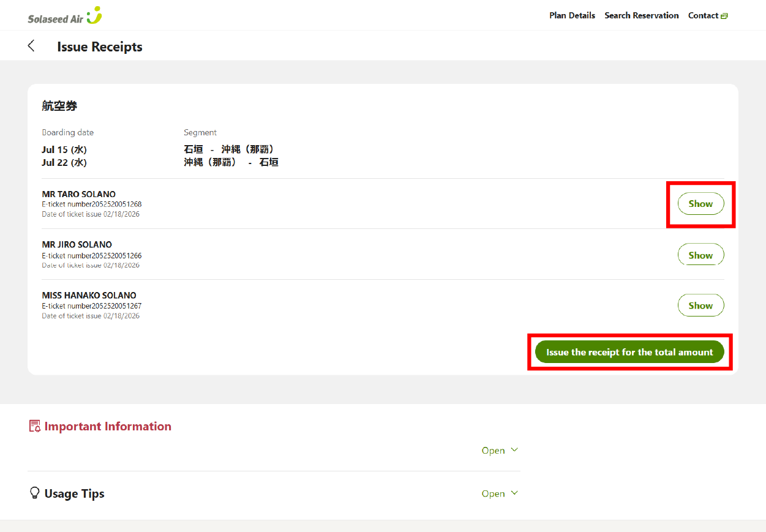766x532 pixels.
Task: Click the external link icon beside Contact
Action: pyautogui.click(x=724, y=16)
